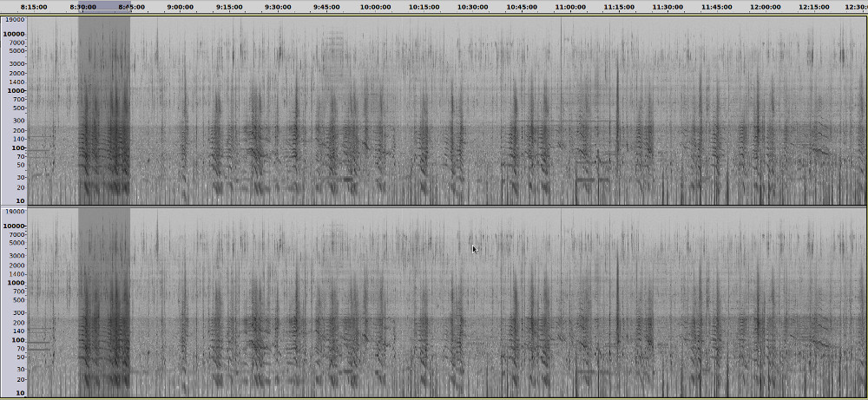Click the 11:30:00 timeline ruler label
The image size is (868, 400).
tap(667, 7)
